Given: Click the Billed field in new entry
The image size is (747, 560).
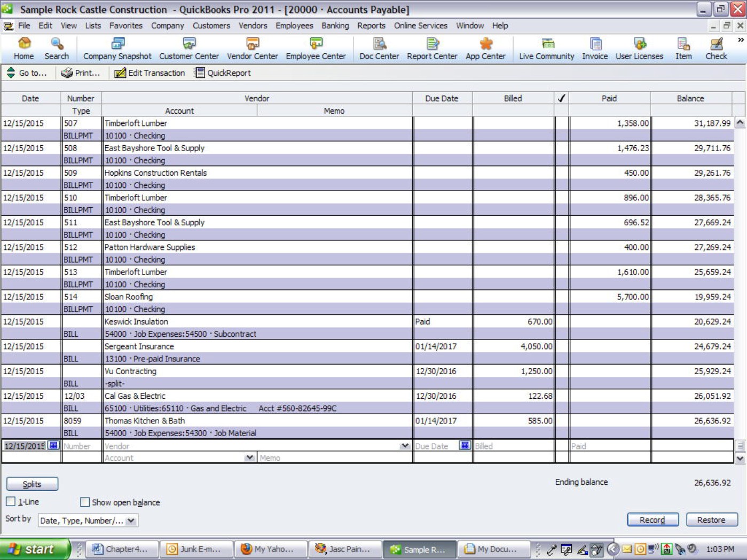Looking at the screenshot, I should [513, 446].
